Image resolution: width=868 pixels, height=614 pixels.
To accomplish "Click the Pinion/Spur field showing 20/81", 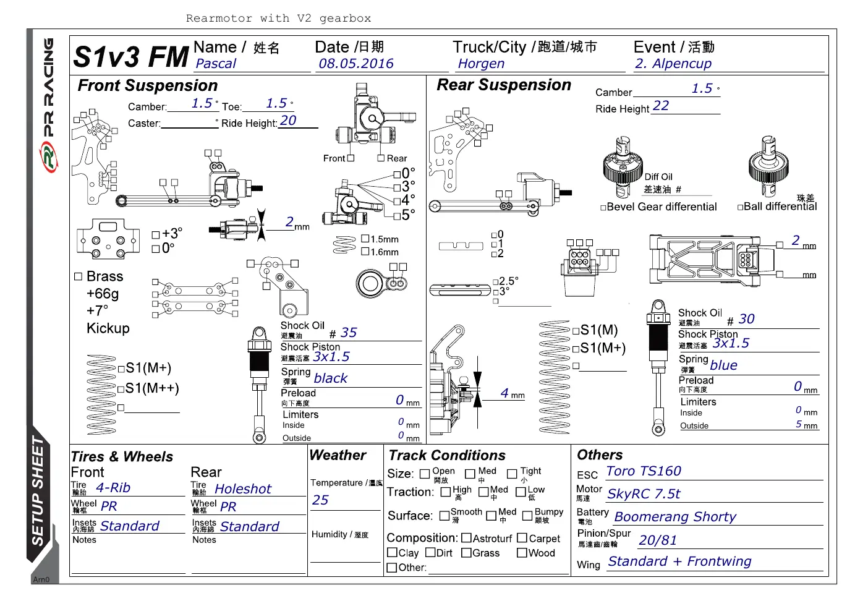I will click(730, 540).
